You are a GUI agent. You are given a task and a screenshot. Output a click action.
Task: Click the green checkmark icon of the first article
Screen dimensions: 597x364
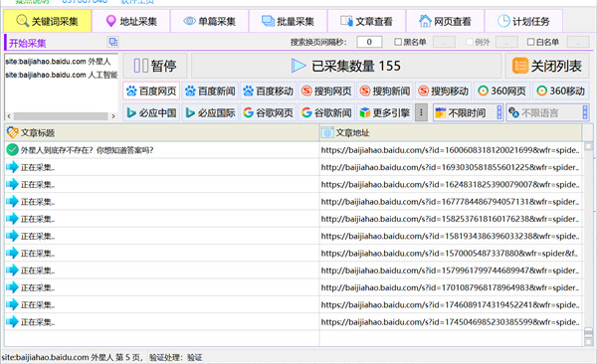click(x=12, y=150)
